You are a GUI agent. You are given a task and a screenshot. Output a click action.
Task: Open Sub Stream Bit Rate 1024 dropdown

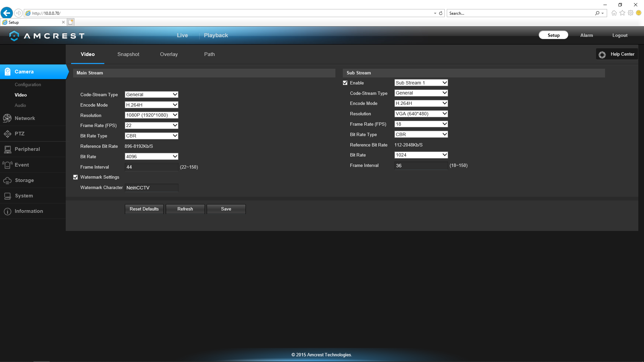[x=421, y=155]
